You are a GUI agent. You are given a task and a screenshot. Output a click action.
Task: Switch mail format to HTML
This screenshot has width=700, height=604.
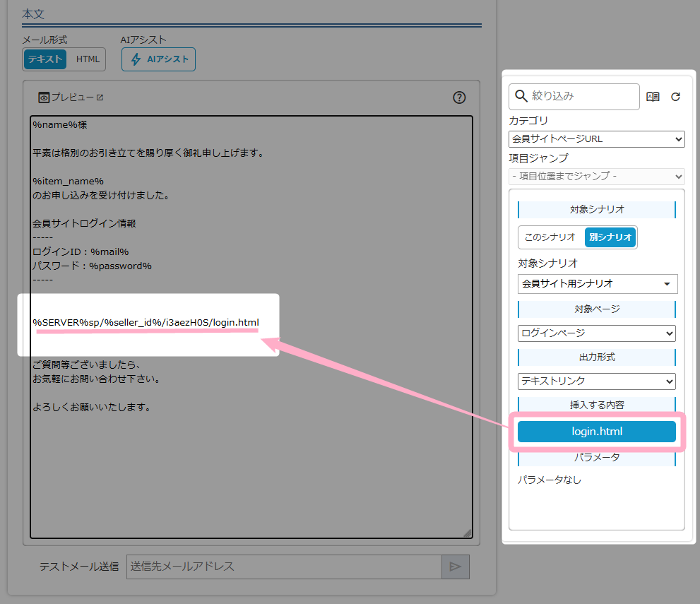(88, 59)
